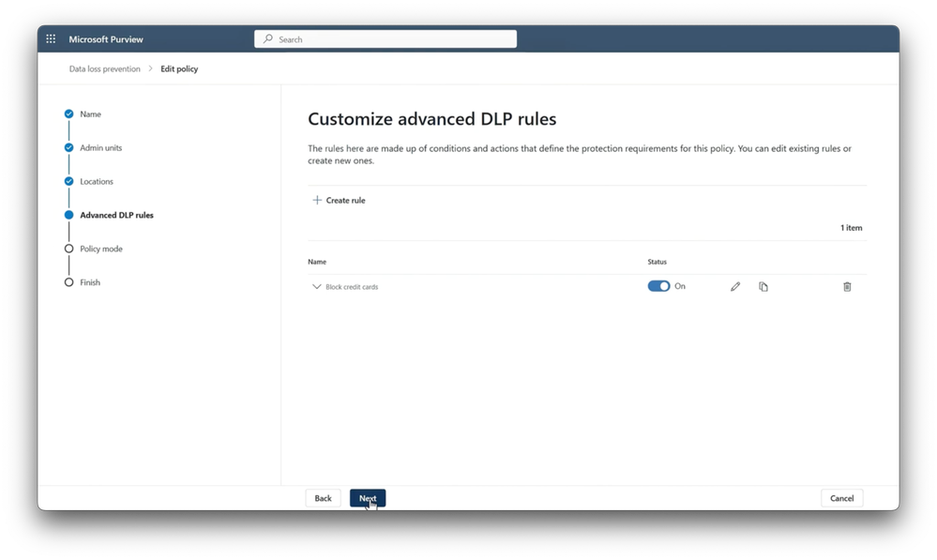Click the breadcrumb chevron separator
The width and height of the screenshot is (937, 560).
tap(150, 68)
